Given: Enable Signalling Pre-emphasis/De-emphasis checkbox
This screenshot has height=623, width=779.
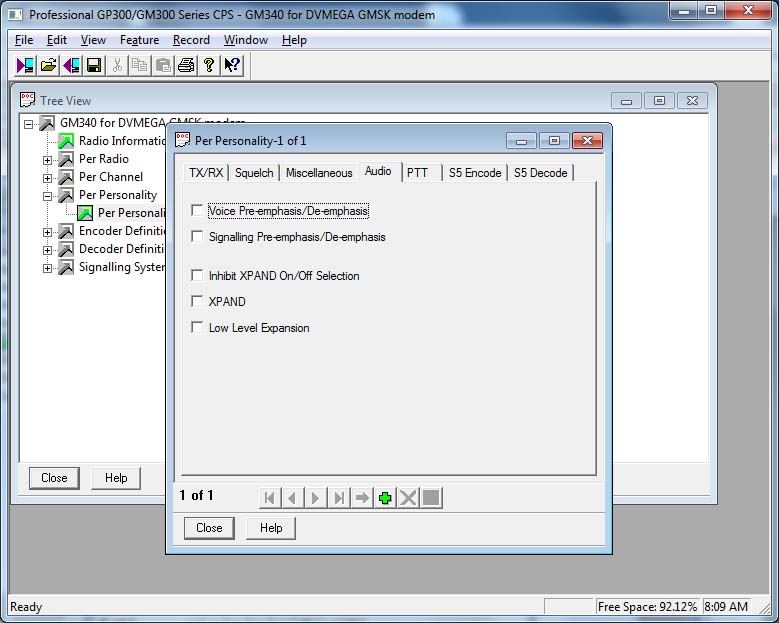Looking at the screenshot, I should [197, 236].
